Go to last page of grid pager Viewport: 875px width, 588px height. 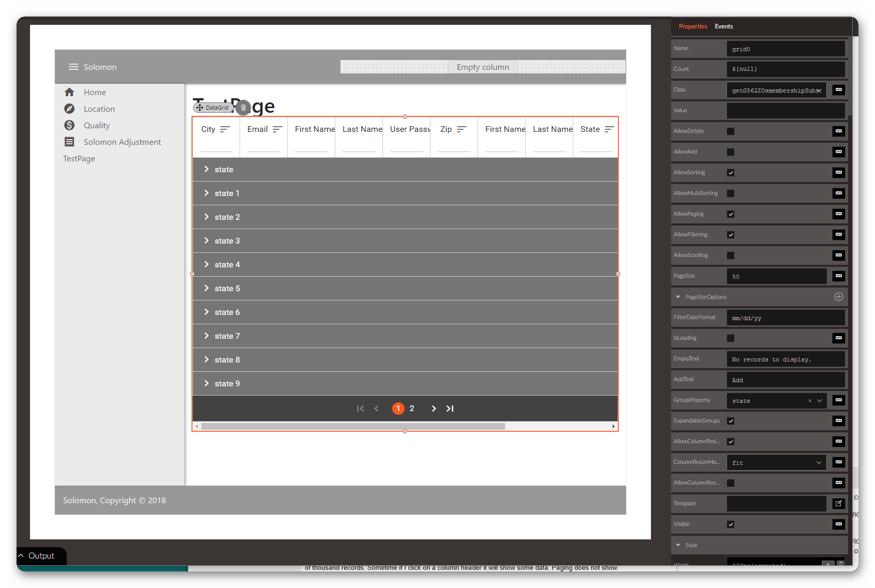(x=450, y=409)
